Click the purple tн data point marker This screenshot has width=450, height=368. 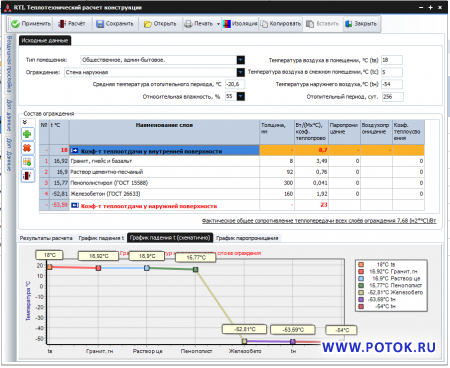tap(293, 342)
